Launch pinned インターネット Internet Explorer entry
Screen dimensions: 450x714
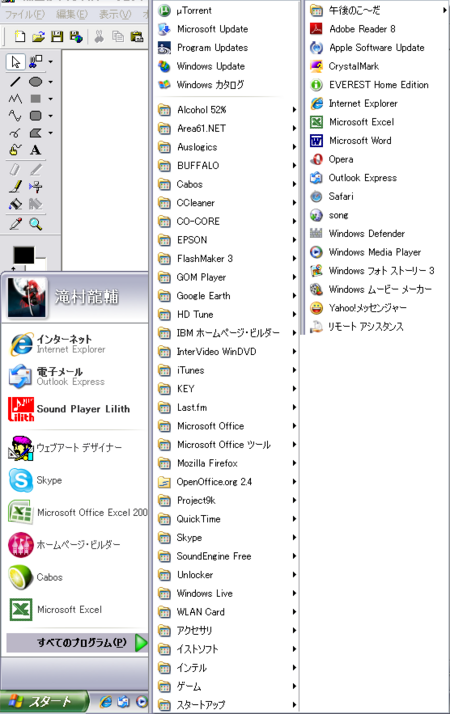(x=75, y=344)
